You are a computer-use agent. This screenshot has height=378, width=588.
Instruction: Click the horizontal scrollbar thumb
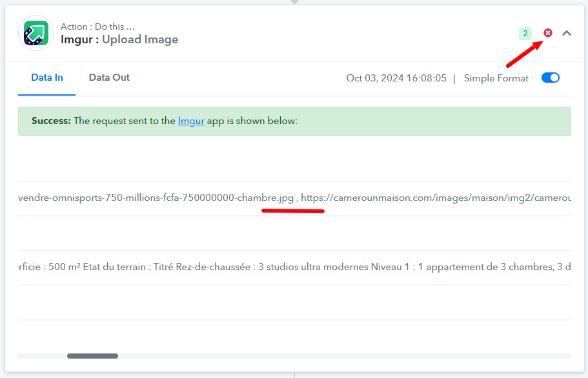coord(92,356)
